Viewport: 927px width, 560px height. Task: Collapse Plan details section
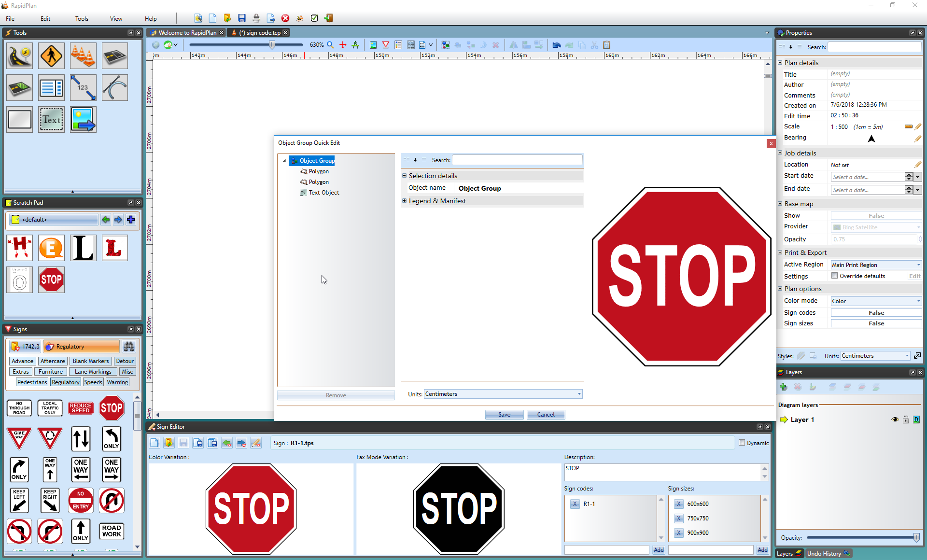(780, 63)
